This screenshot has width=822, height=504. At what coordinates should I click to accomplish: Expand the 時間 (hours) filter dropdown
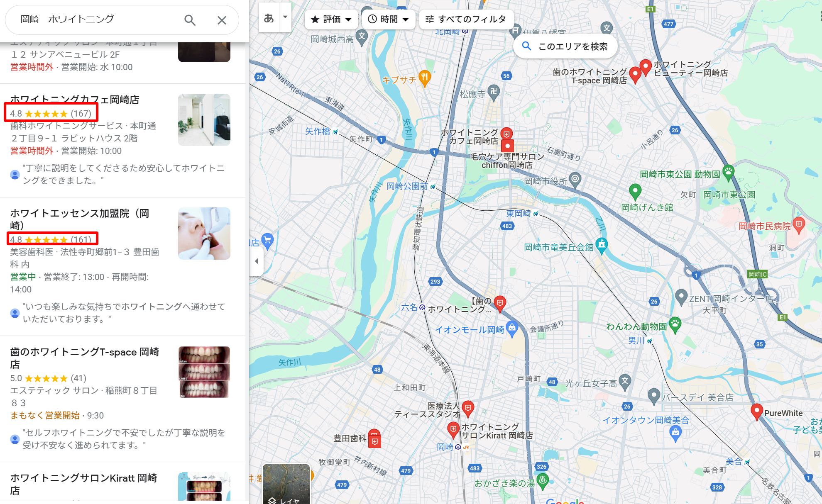[x=387, y=19]
